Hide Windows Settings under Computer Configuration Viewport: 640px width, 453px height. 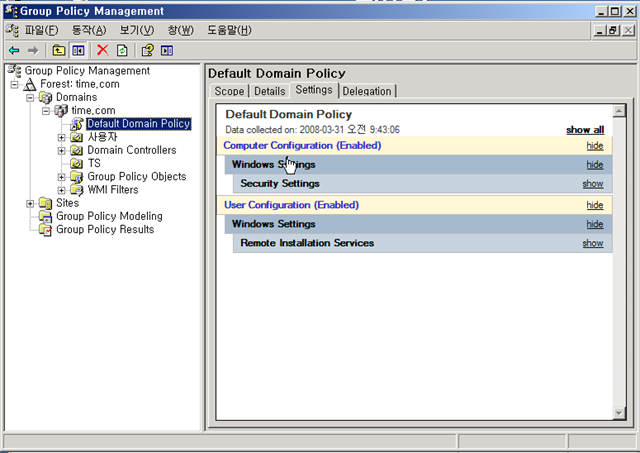595,164
